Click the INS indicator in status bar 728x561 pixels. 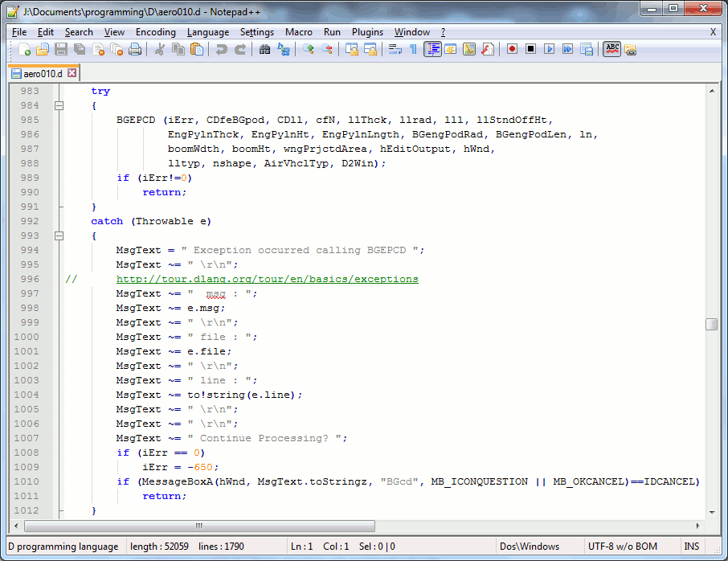click(691, 547)
